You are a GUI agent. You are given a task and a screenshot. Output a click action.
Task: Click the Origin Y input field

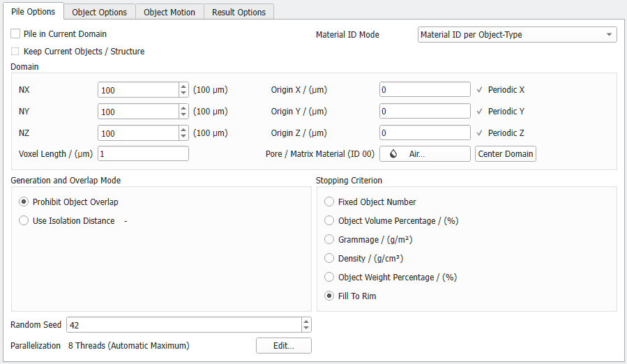(x=425, y=111)
